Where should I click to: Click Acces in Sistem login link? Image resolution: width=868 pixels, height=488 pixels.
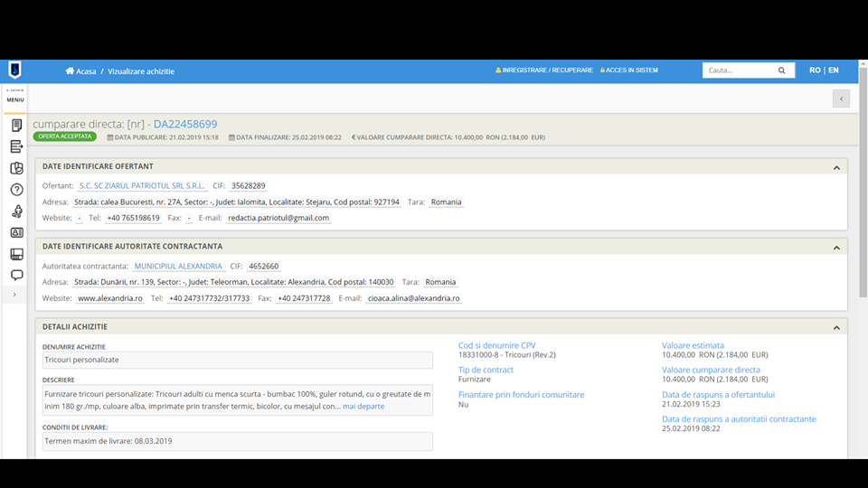pos(629,70)
